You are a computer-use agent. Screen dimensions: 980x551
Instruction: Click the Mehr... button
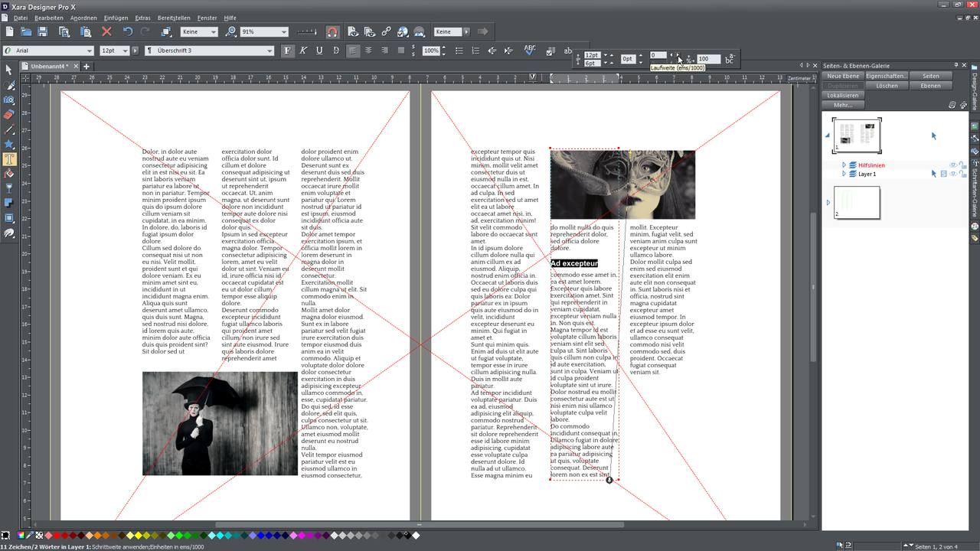[x=843, y=105]
